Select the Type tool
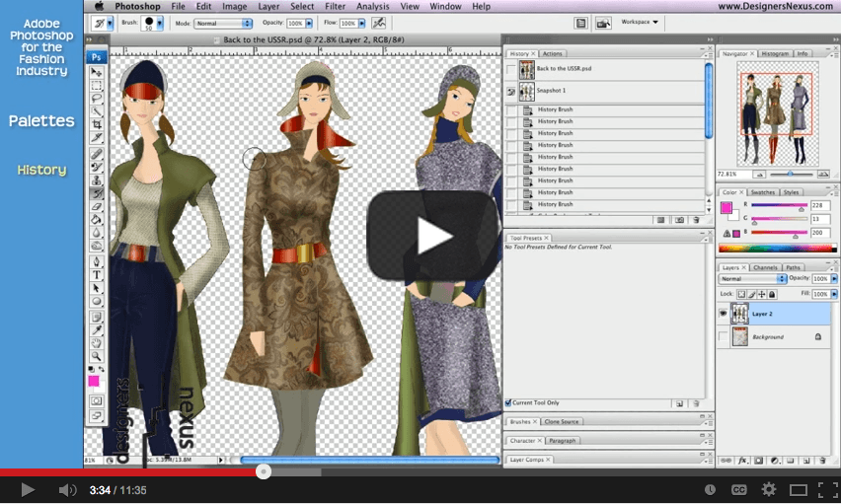The width and height of the screenshot is (841, 504). click(97, 275)
